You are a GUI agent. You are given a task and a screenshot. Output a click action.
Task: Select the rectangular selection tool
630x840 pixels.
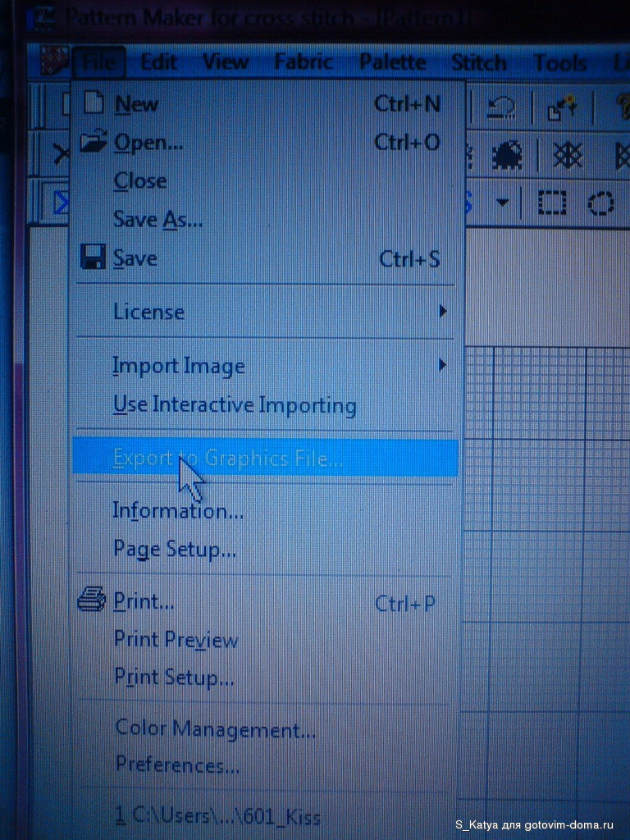552,203
